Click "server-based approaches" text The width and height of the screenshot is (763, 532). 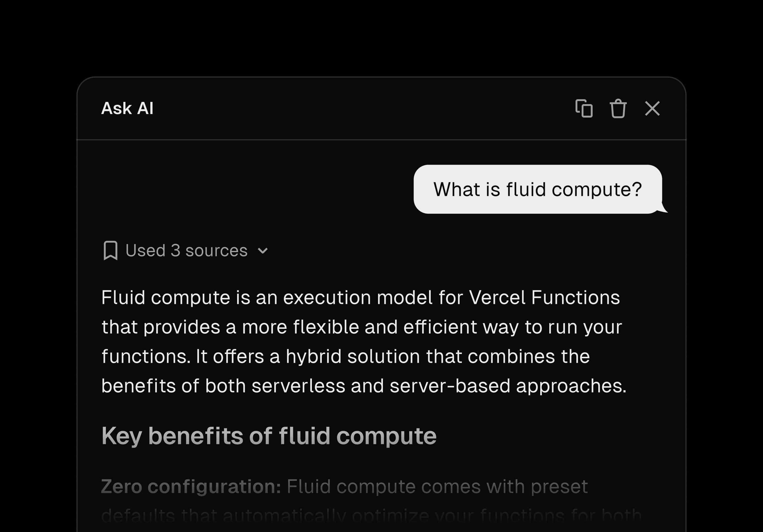(x=507, y=386)
